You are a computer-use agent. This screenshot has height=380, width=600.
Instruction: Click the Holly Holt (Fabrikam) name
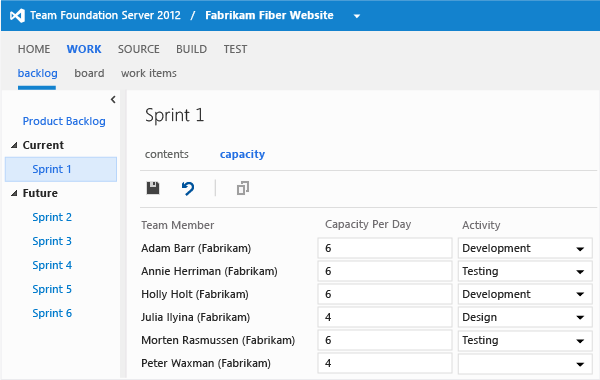click(195, 294)
